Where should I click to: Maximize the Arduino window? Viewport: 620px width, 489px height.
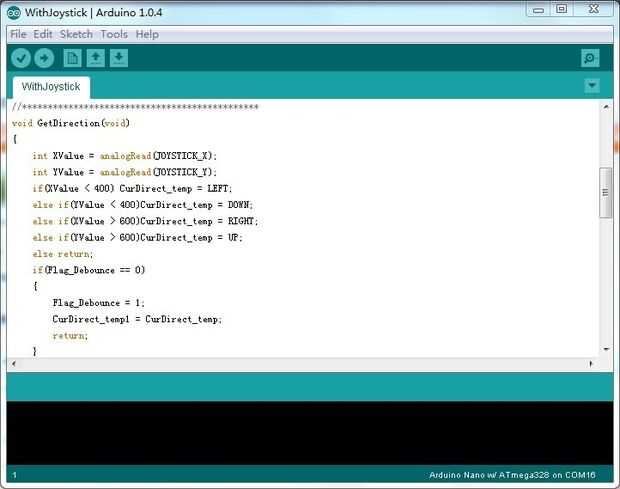coord(561,9)
